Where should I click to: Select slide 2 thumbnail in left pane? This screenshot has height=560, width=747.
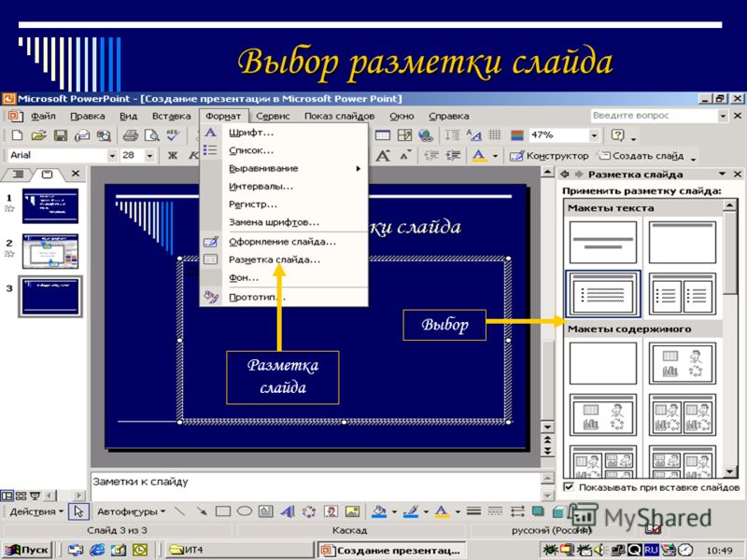50,251
